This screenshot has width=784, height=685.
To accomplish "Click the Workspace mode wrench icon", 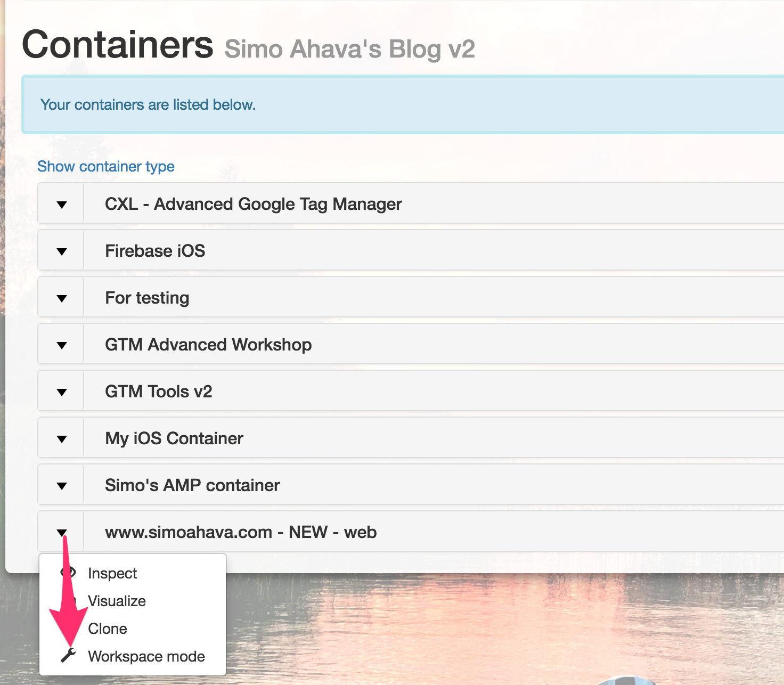I will tap(68, 656).
